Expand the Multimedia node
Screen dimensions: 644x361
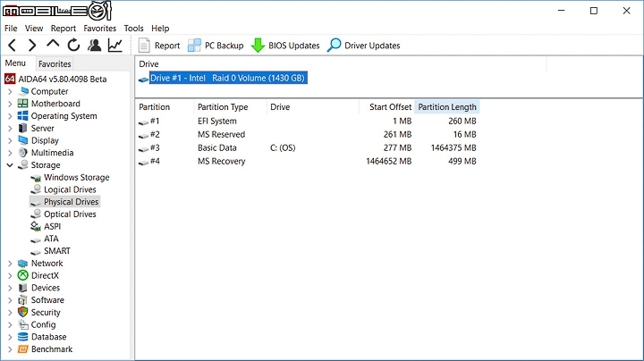click(x=10, y=153)
